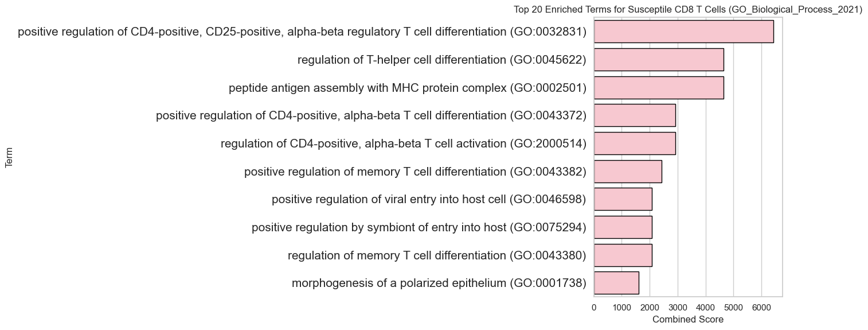
Task: Select the T-helper cell differentiation bar
Action: pos(659,60)
